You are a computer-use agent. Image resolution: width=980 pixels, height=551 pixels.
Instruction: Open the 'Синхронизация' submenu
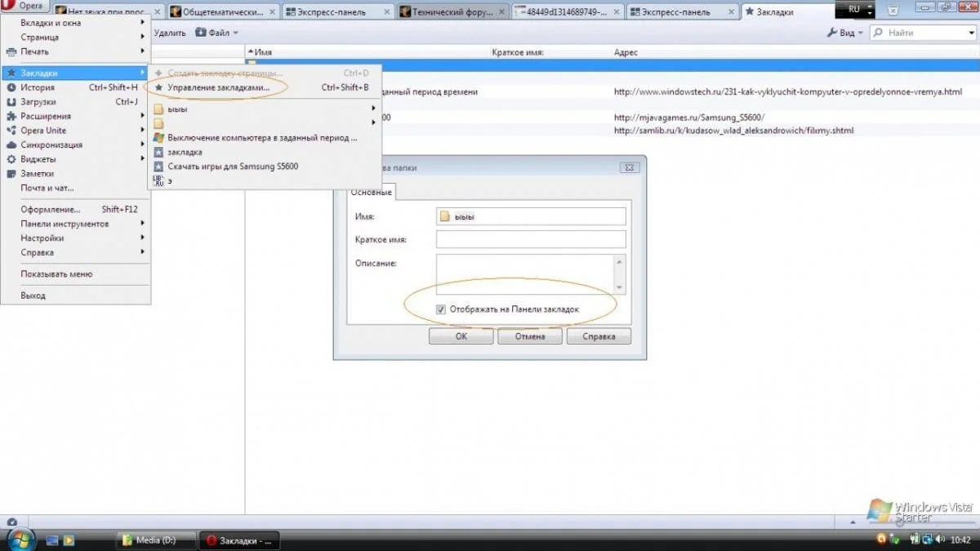(x=76, y=144)
